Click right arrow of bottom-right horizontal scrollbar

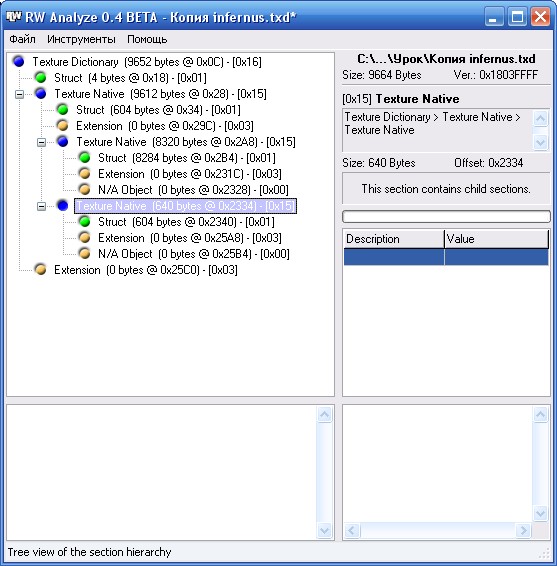(523, 530)
